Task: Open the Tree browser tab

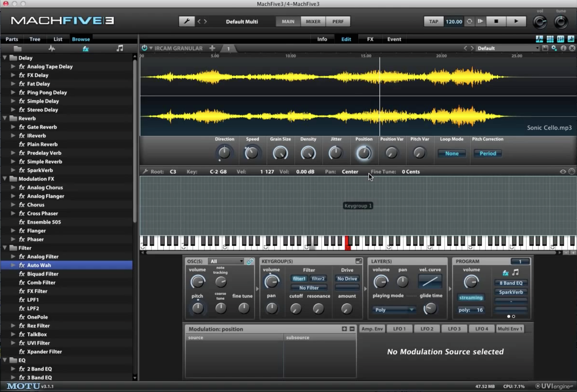Action: tap(35, 39)
